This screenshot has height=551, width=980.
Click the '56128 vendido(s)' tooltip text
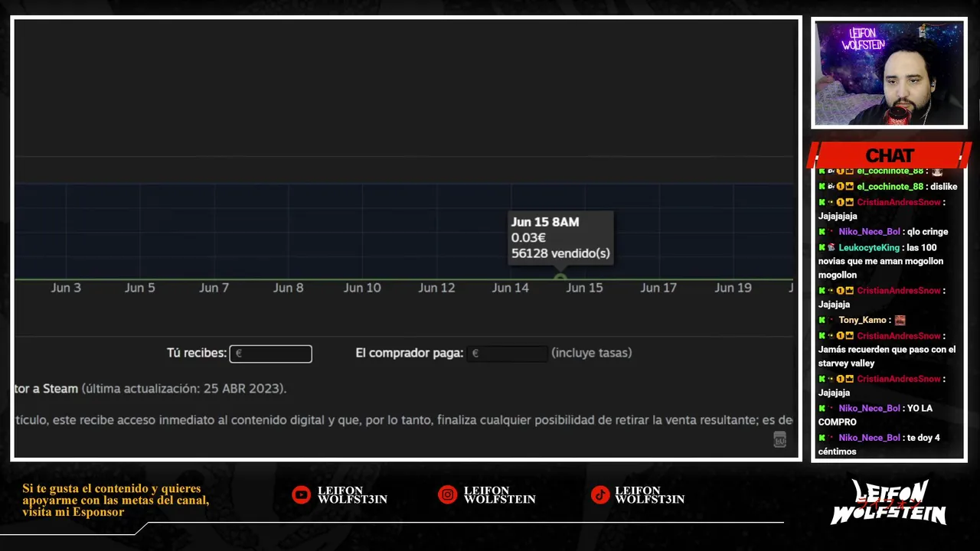[560, 253]
